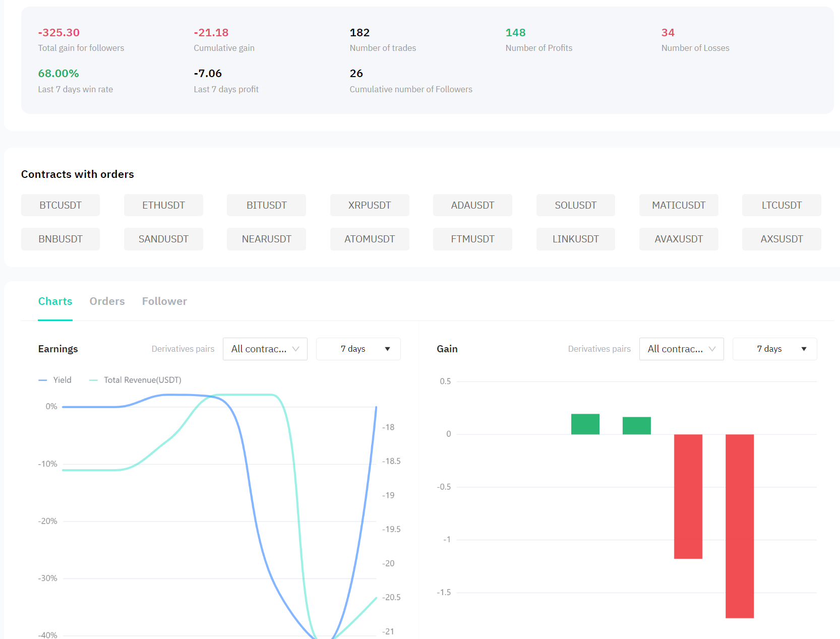The width and height of the screenshot is (840, 639).
Task: Select the MATICUSDT contract tag
Action: 679,205
